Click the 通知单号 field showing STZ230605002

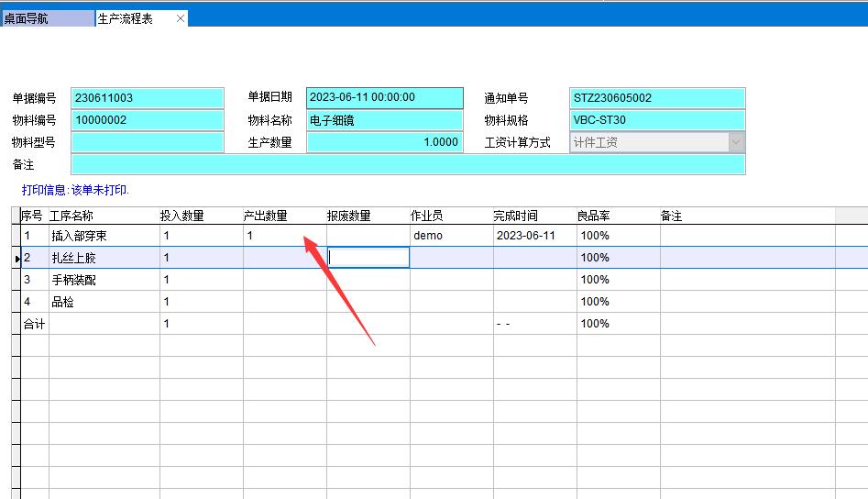656,98
